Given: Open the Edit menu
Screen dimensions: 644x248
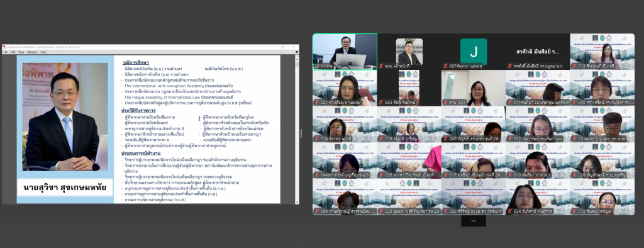Looking at the screenshot, I should tap(13, 52).
